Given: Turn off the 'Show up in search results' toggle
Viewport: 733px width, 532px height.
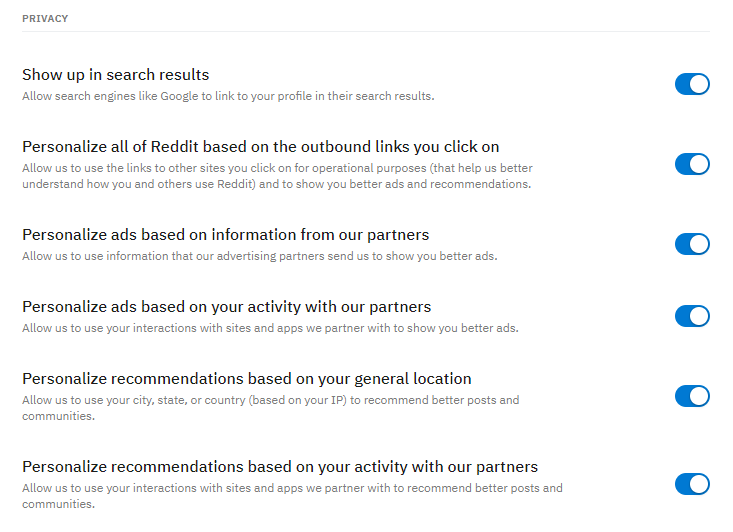Looking at the screenshot, I should coord(692,84).
